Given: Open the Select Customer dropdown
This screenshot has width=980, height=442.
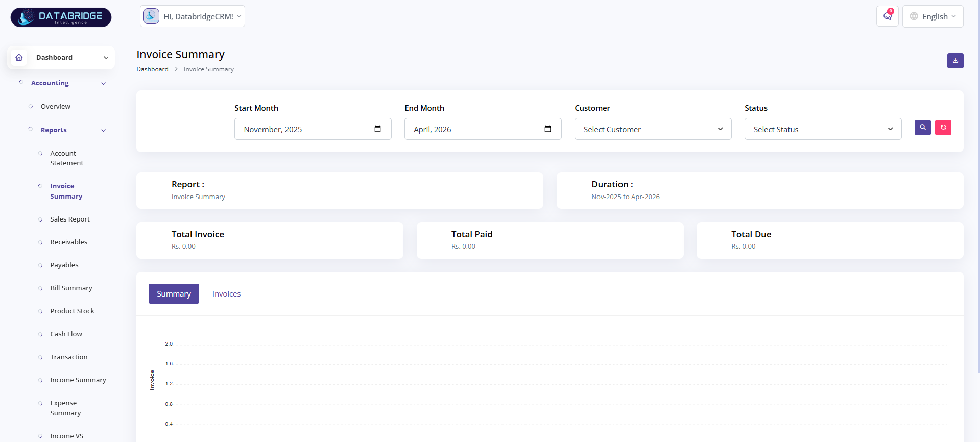Looking at the screenshot, I should 653,129.
